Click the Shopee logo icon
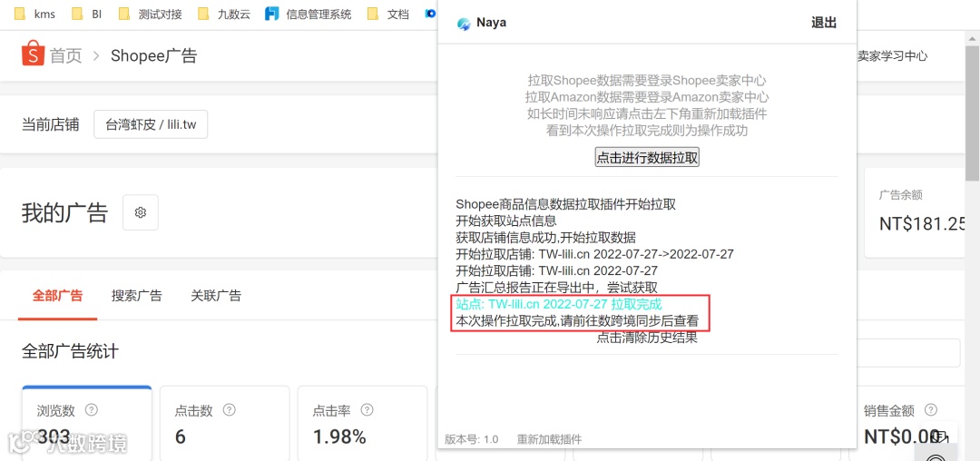 34,54
